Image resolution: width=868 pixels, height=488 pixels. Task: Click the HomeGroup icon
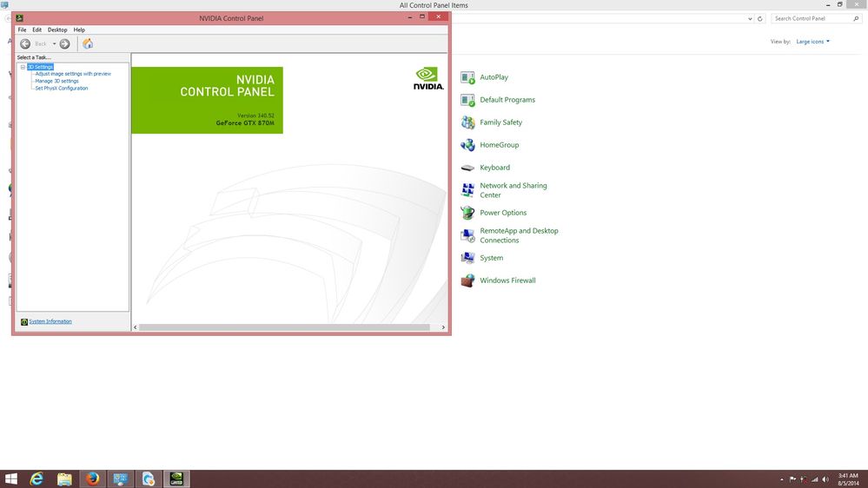point(467,145)
